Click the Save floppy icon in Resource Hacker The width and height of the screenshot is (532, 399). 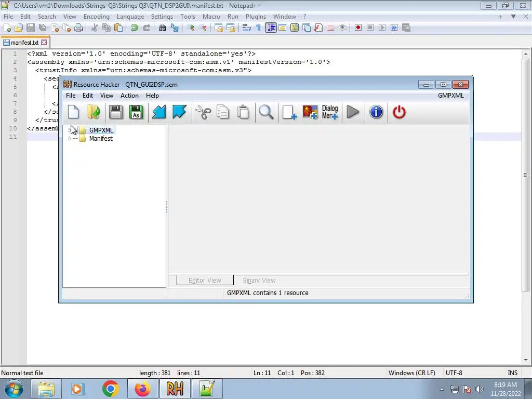pyautogui.click(x=116, y=112)
